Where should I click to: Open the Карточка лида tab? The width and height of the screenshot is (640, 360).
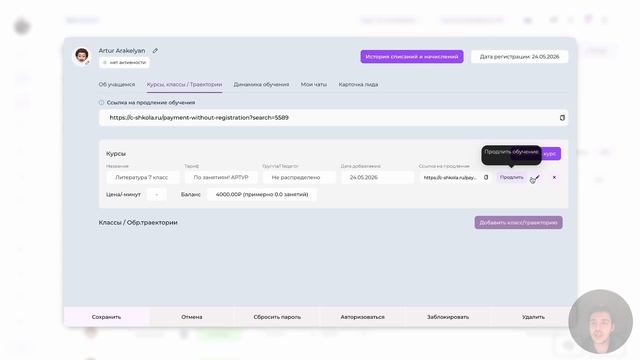pos(358,84)
